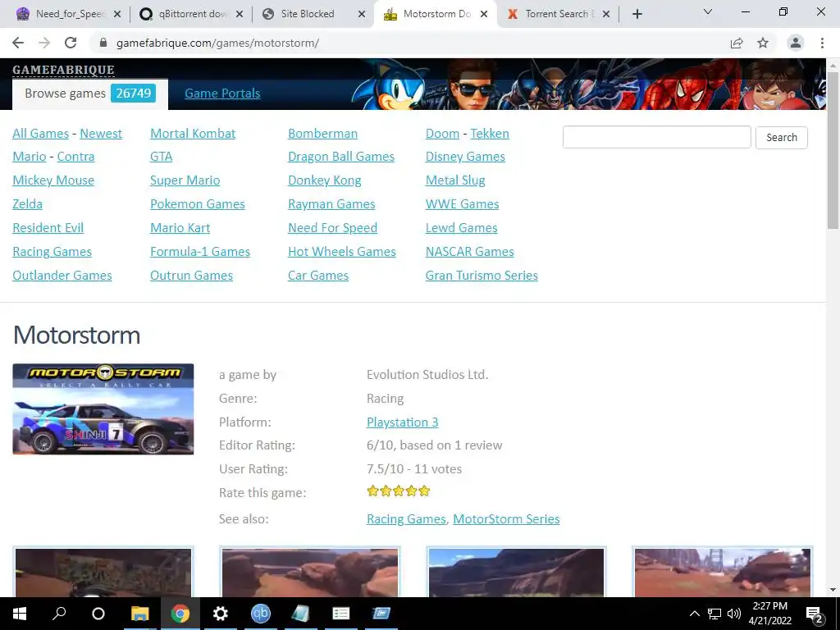840x630 pixels.
Task: Open the Windows Start menu
Action: (x=20, y=614)
